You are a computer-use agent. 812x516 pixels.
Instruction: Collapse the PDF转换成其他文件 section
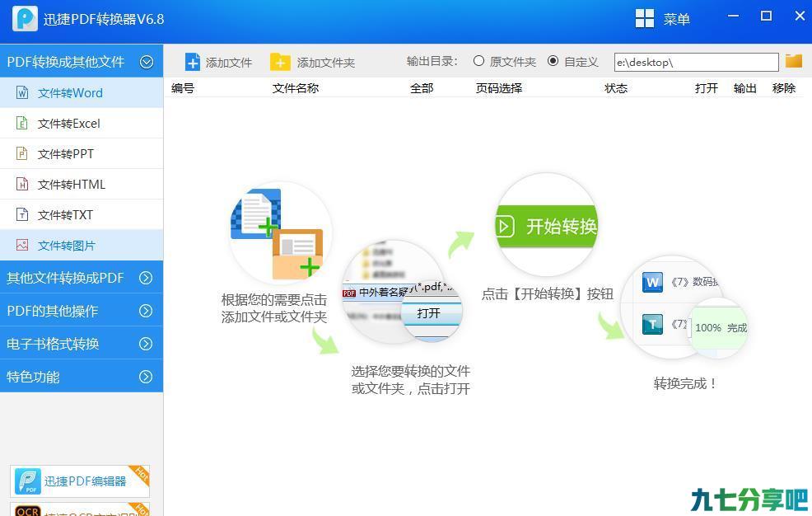click(147, 62)
